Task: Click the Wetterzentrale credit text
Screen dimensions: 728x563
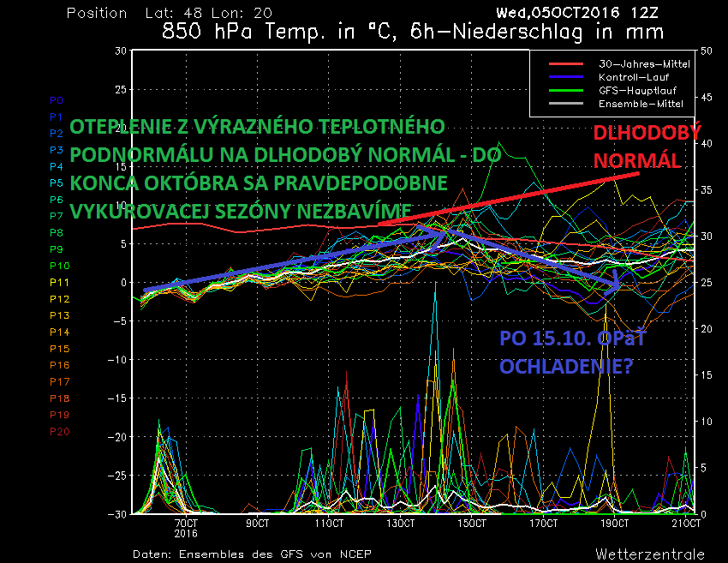Action: pyautogui.click(x=650, y=554)
